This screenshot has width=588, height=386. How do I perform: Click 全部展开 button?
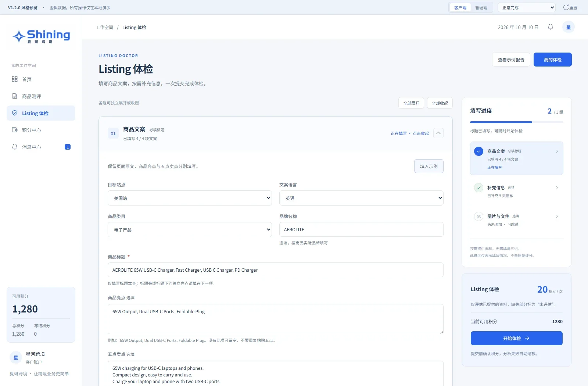click(x=411, y=103)
